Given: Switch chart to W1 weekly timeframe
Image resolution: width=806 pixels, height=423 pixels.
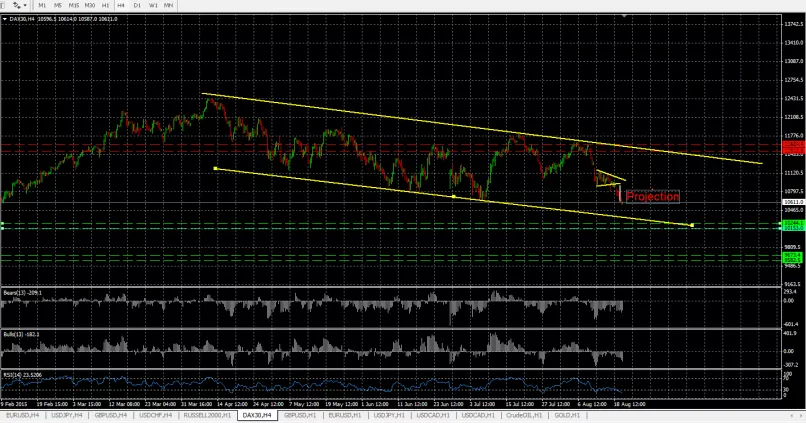Looking at the screenshot, I should coord(153,5).
